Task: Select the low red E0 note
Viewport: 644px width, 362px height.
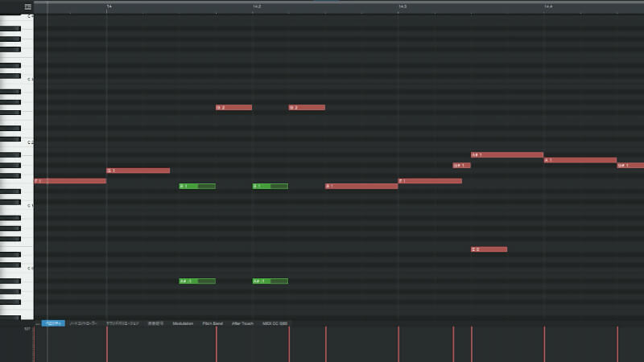Action: (x=489, y=249)
